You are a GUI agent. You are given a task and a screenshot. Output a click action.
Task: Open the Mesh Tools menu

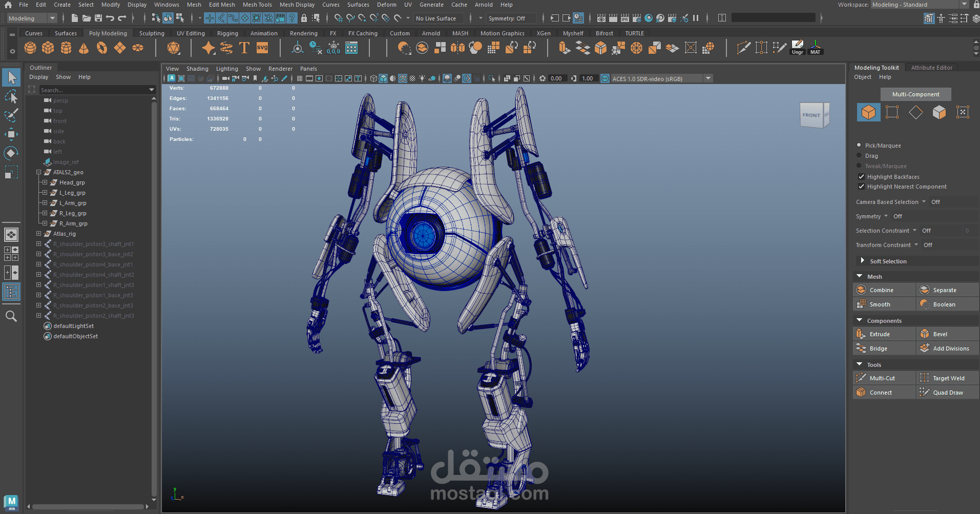[x=257, y=5]
